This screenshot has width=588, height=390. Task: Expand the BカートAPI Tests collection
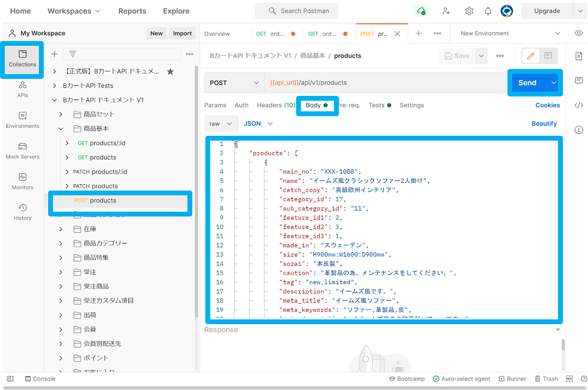55,85
